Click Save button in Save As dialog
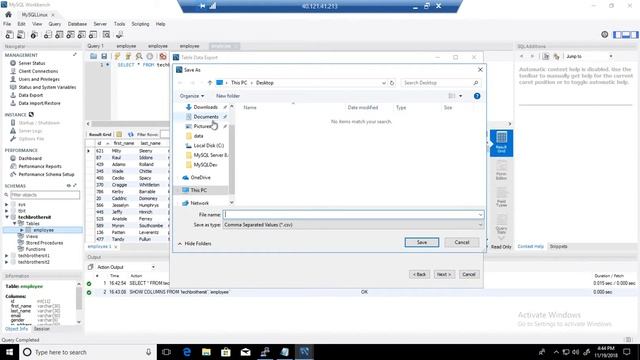 422,242
